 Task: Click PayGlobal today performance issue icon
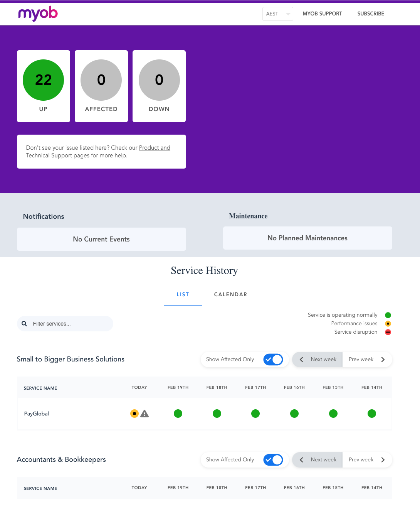click(x=134, y=414)
